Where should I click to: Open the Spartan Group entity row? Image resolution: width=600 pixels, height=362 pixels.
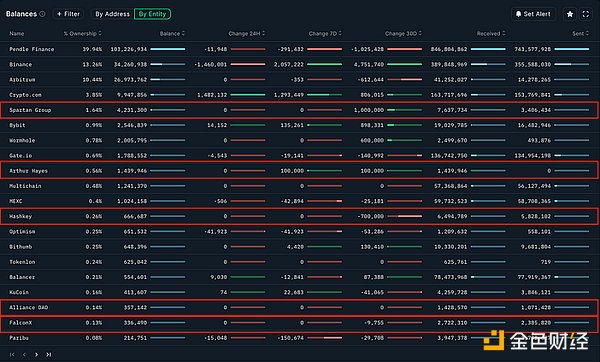(x=299, y=110)
